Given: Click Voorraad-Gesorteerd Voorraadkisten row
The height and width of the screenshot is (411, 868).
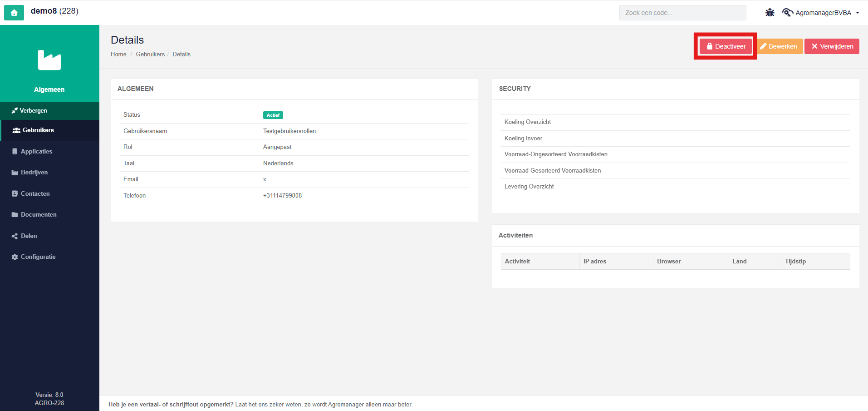Looking at the screenshot, I should (676, 171).
